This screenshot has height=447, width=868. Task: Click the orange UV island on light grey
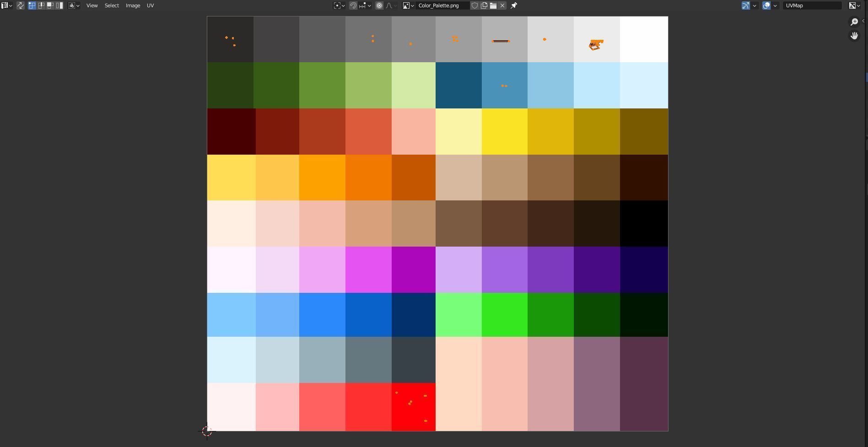[x=596, y=44]
